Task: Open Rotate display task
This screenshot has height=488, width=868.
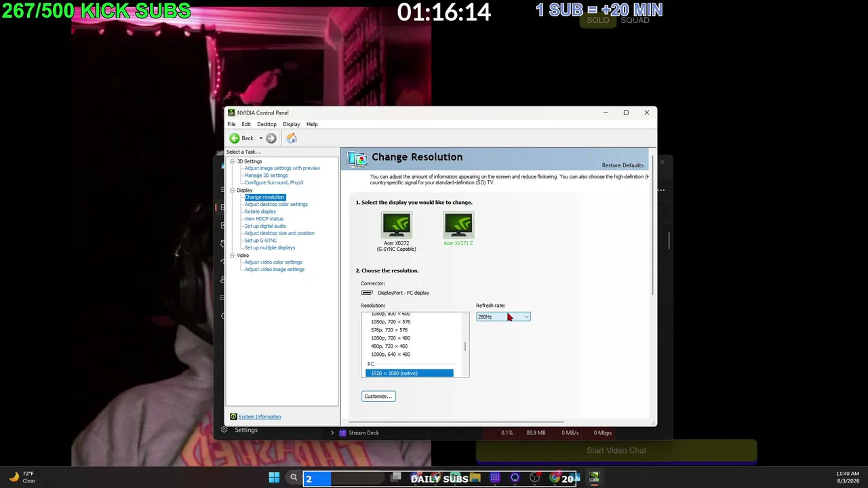Action: 260,211
